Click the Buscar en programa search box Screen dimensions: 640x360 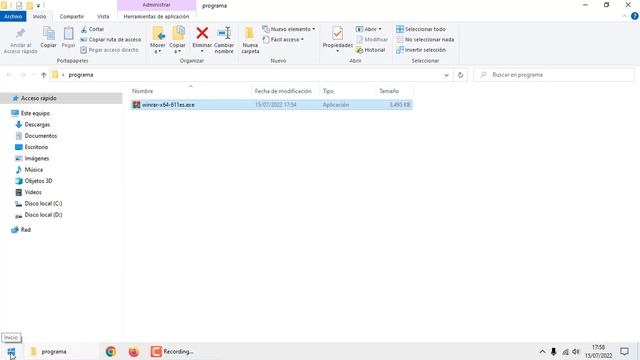click(554, 75)
